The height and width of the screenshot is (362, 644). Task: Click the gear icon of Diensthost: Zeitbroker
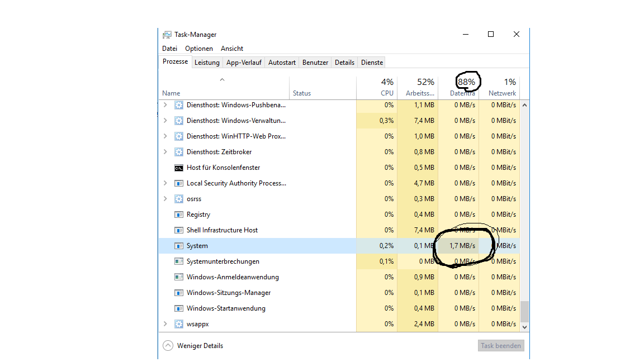coord(179,152)
